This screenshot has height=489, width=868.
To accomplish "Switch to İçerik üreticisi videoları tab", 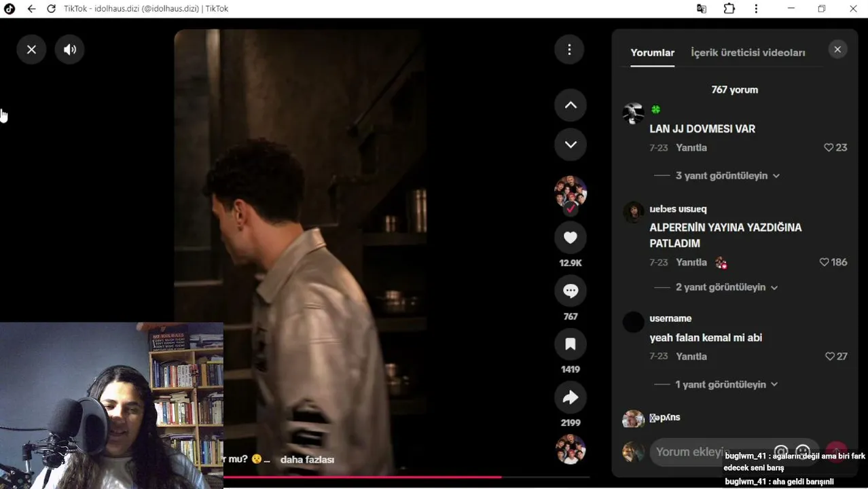I will [x=748, y=52].
